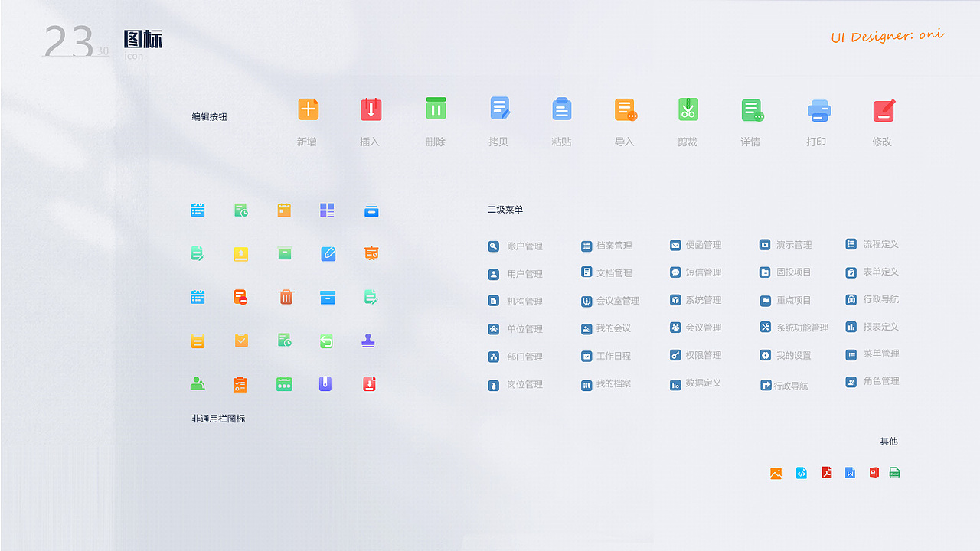This screenshot has width=980, height=551.
Task: Click the red file download icon
Action: pos(369,383)
